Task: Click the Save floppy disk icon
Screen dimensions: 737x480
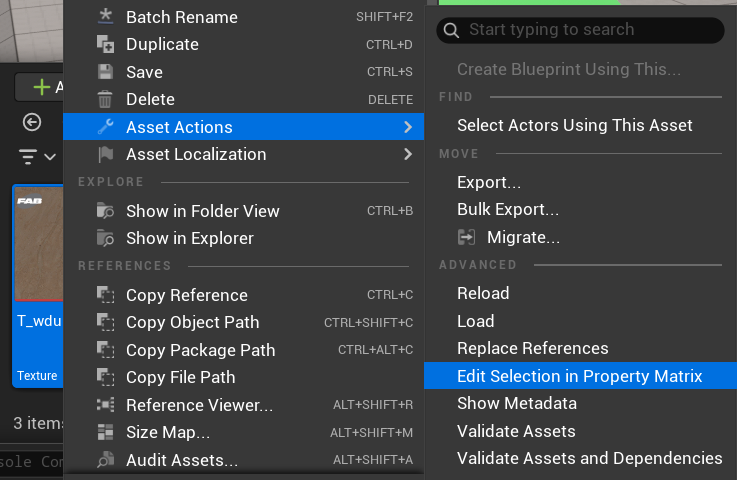Action: [105, 72]
